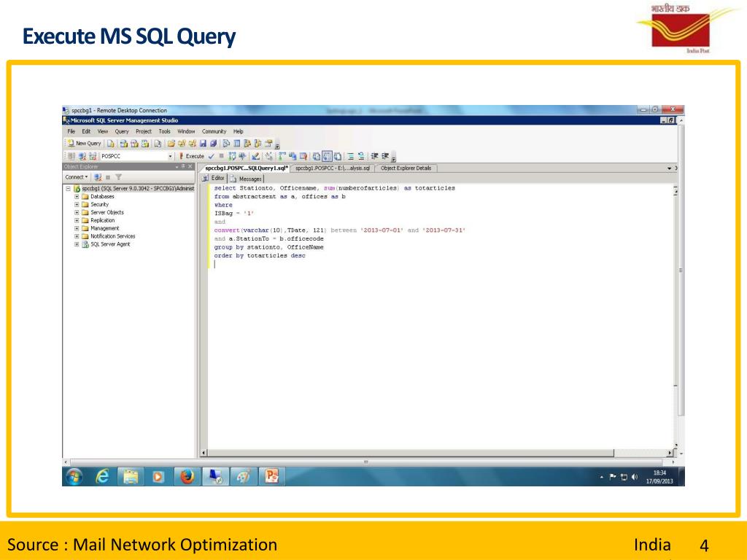This screenshot has width=747, height=560.
Task: Click the Parse query checkmark icon
Action: pyautogui.click(x=211, y=156)
